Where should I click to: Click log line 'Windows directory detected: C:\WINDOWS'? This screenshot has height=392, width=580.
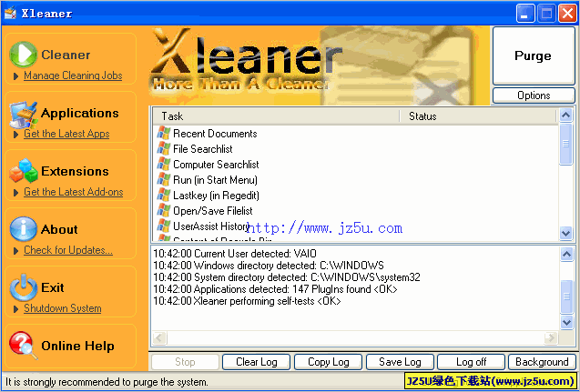coord(269,266)
